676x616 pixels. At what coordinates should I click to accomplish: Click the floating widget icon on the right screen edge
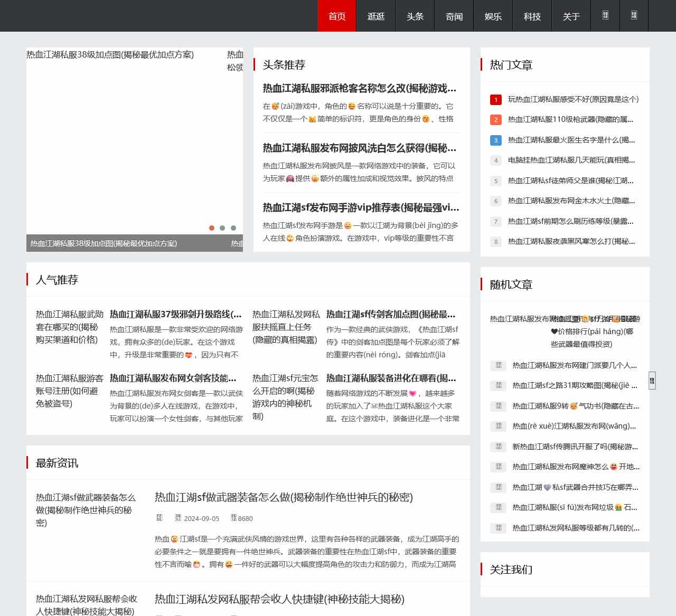click(x=652, y=380)
